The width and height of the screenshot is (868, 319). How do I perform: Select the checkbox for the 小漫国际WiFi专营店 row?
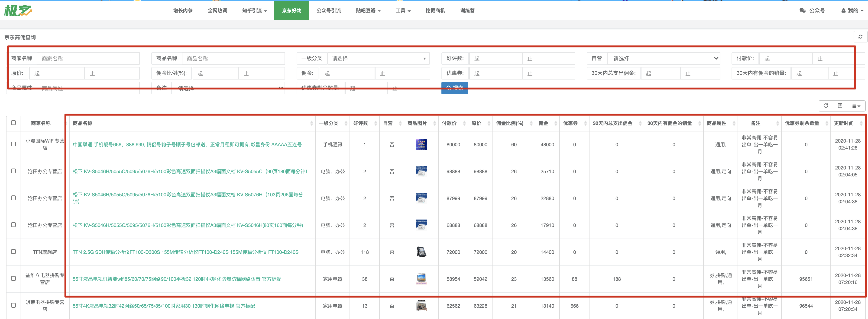(x=13, y=144)
